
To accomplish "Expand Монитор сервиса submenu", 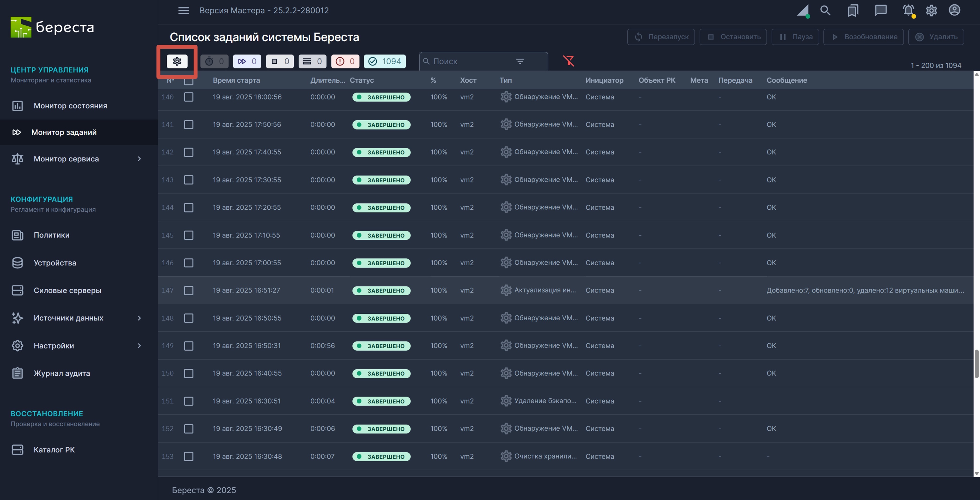I will pyautogui.click(x=139, y=159).
